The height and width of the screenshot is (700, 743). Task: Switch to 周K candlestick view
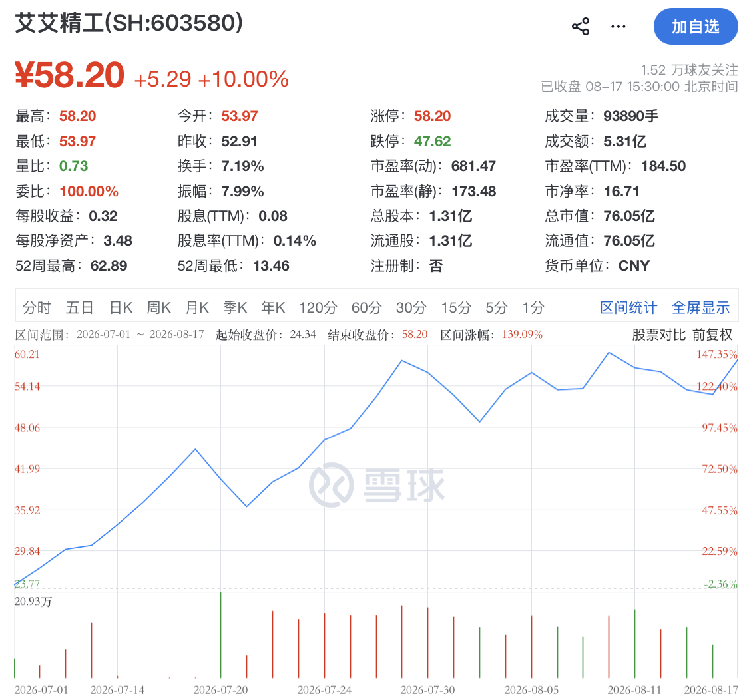[x=158, y=308]
